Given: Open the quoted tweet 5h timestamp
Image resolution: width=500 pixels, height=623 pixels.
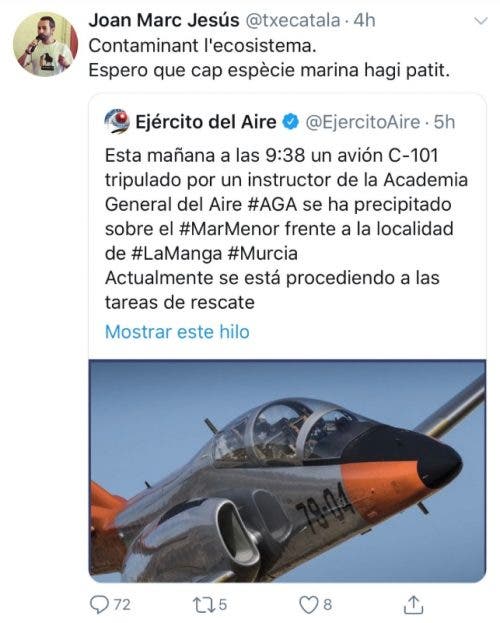Looking at the screenshot, I should [444, 122].
